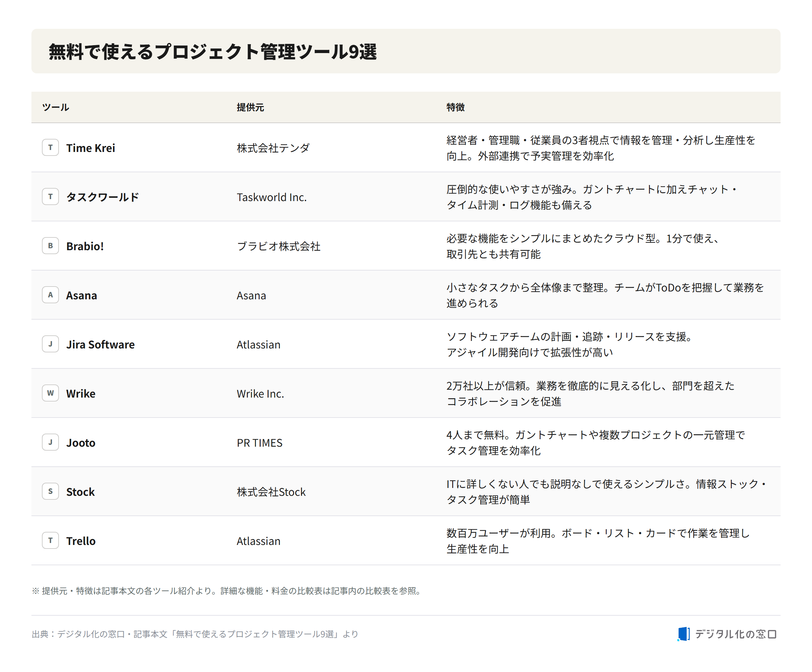Select the ツール column header

[x=56, y=107]
